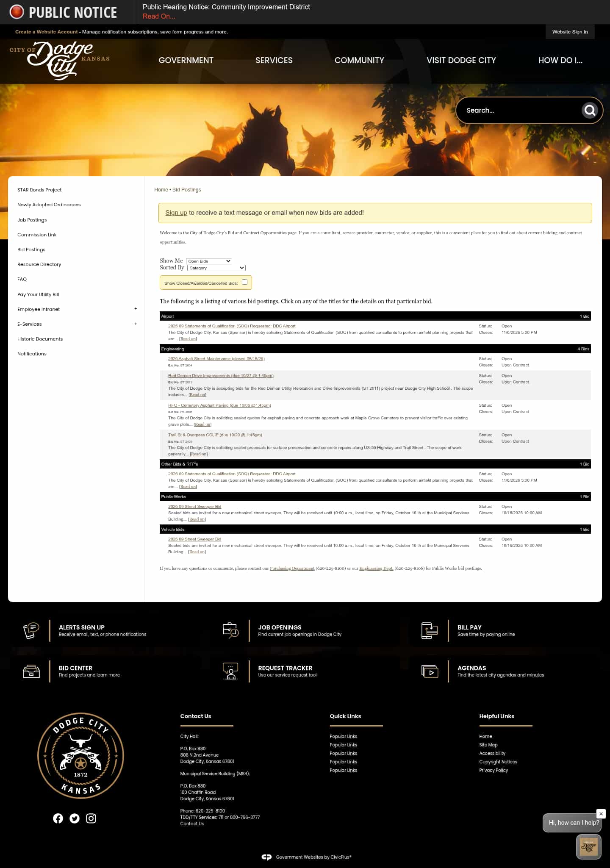Click the Agendas video icon
610x868 pixels.
(430, 671)
